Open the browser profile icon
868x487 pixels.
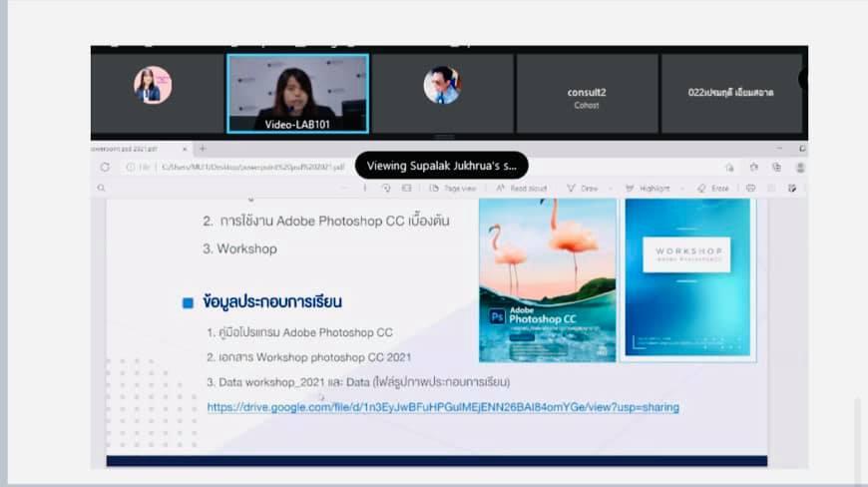coord(800,167)
